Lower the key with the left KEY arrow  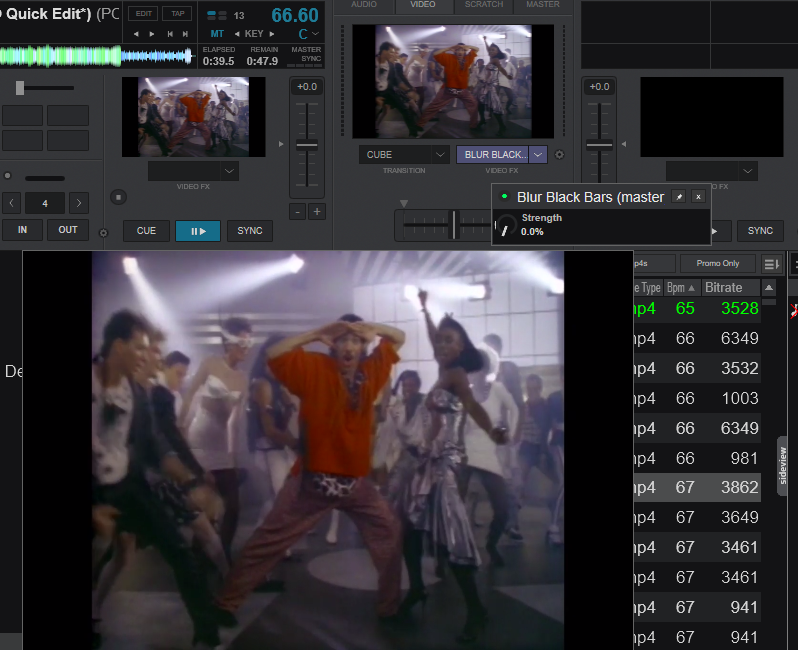point(237,34)
